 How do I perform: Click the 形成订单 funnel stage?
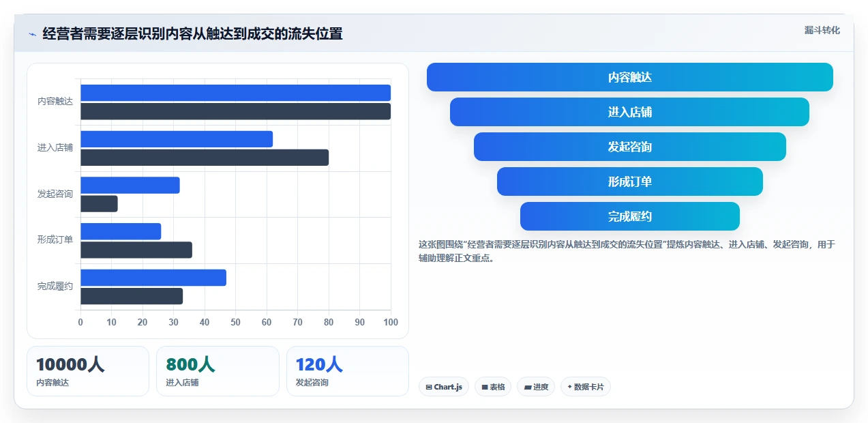click(630, 181)
